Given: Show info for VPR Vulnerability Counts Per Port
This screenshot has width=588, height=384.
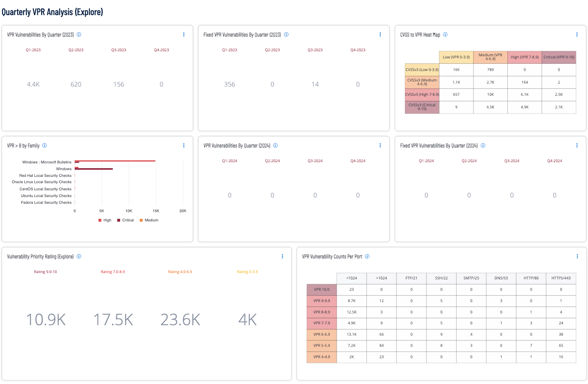Looking at the screenshot, I should pyautogui.click(x=367, y=257).
